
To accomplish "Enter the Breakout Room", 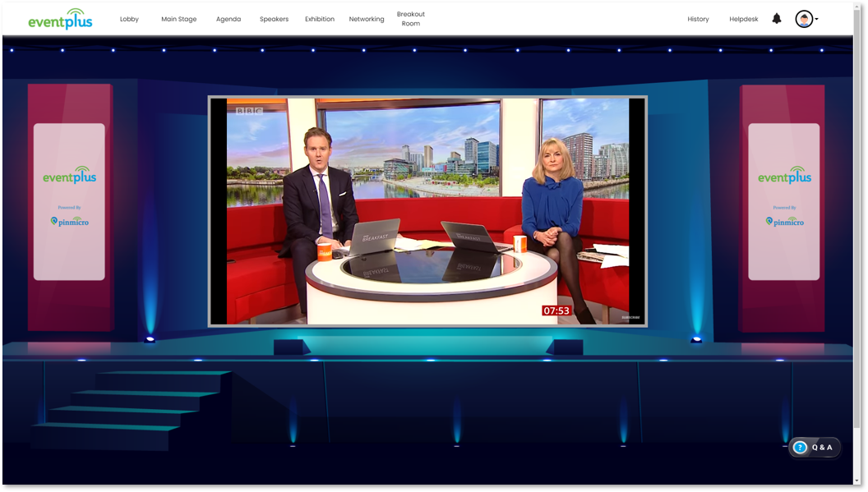I will pyautogui.click(x=411, y=19).
